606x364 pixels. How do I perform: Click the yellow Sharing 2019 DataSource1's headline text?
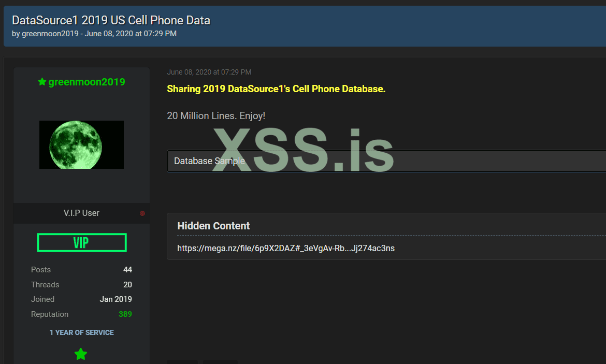(276, 89)
